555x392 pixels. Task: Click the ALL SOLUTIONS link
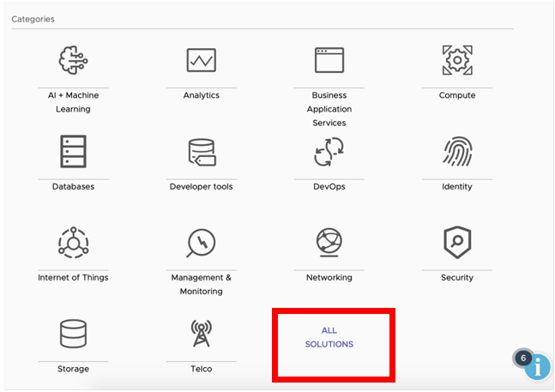[x=329, y=337]
